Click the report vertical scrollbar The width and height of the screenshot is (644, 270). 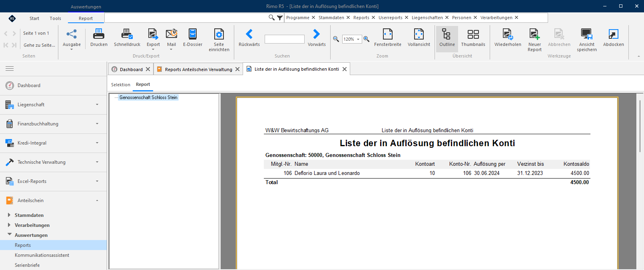click(x=640, y=126)
